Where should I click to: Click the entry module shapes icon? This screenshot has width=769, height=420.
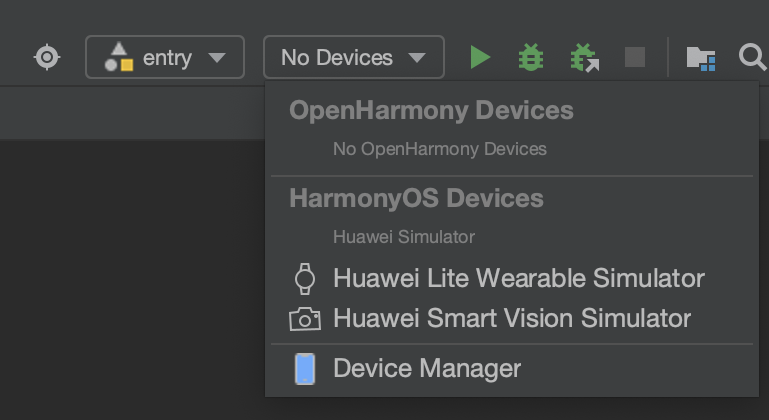[119, 57]
